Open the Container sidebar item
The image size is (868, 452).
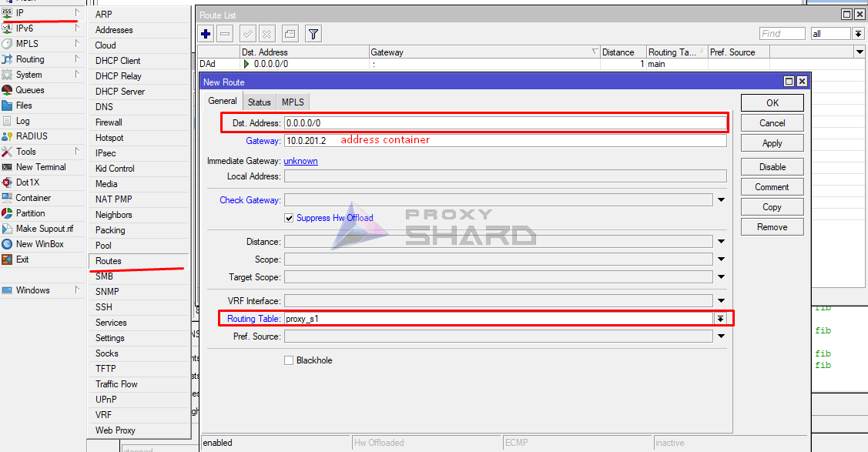33,198
